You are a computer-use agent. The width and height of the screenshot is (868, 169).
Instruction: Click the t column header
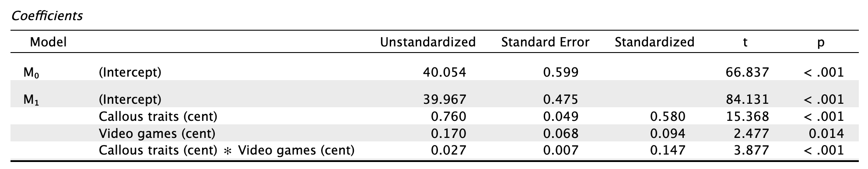745,42
